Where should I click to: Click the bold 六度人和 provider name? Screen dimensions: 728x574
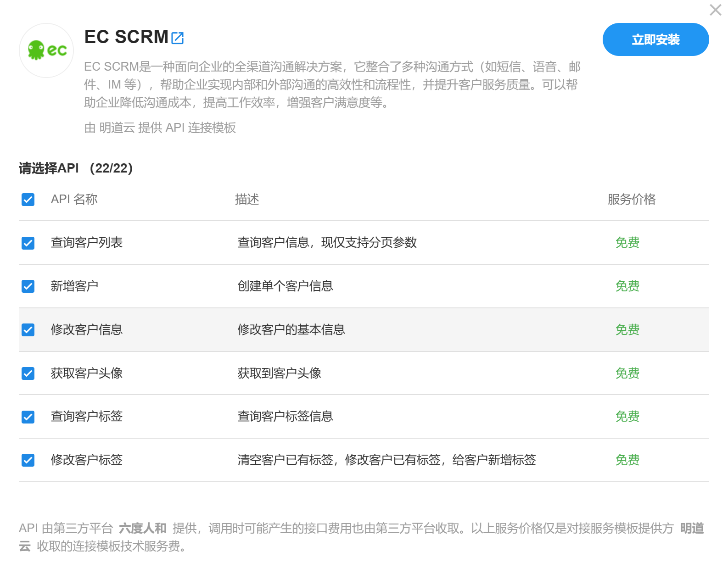[143, 529]
